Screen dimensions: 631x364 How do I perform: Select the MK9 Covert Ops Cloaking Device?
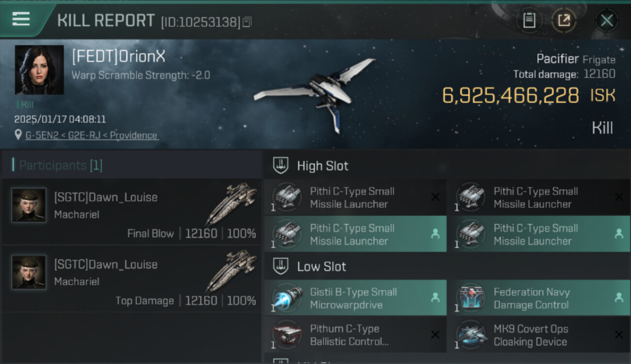point(539,335)
